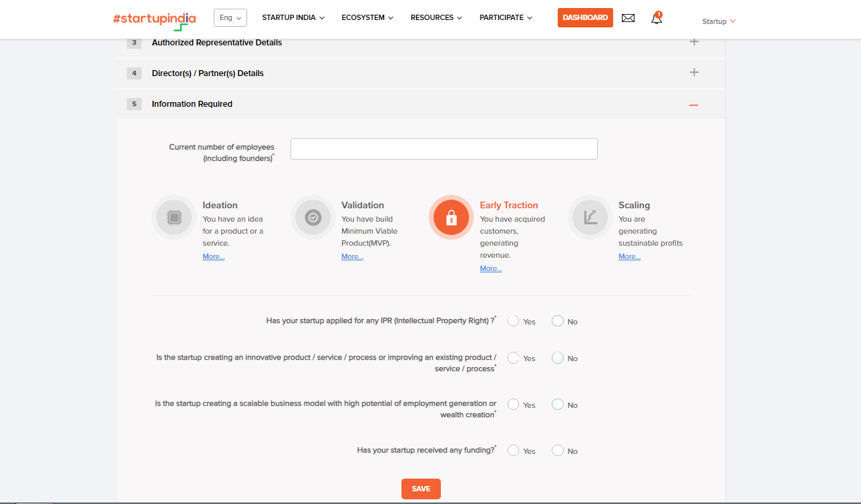Choose Yes for startup received funding
Viewport: 861px width, 504px height.
coord(513,450)
